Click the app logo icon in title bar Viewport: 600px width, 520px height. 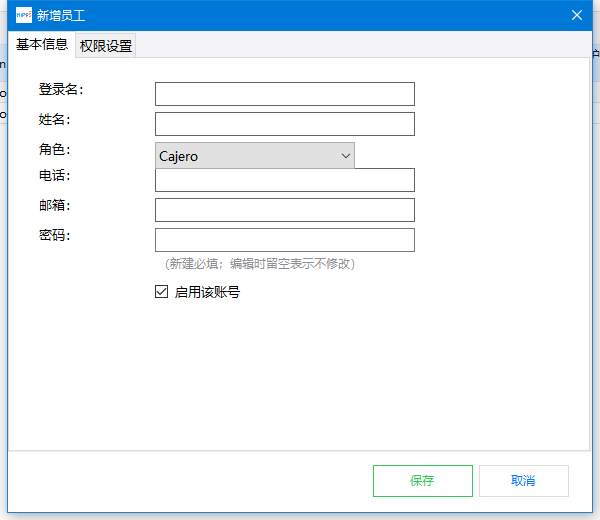24,15
